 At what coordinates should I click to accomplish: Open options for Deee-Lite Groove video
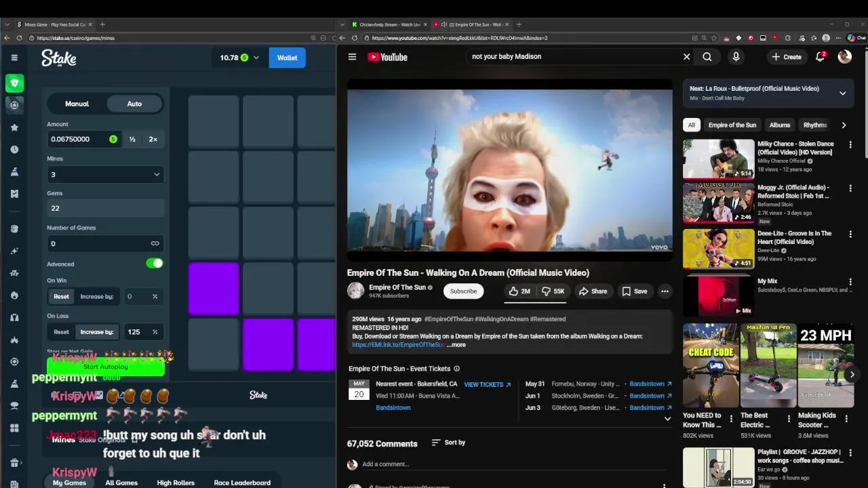pyautogui.click(x=850, y=234)
